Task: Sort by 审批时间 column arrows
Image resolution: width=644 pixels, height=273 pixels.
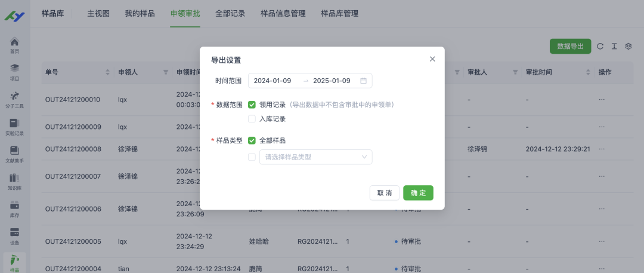Action: pos(588,72)
